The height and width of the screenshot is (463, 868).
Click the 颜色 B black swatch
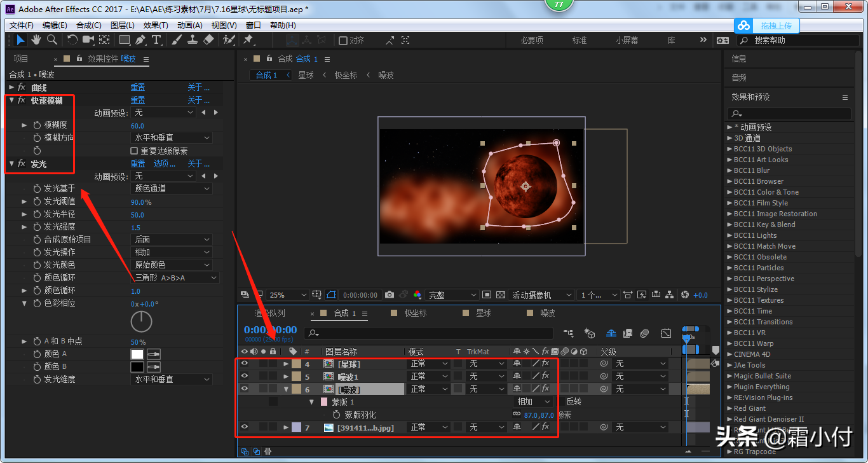pyautogui.click(x=137, y=367)
